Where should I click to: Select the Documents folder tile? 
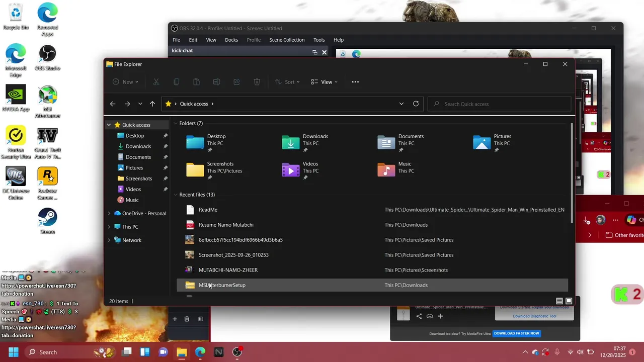[401, 143]
